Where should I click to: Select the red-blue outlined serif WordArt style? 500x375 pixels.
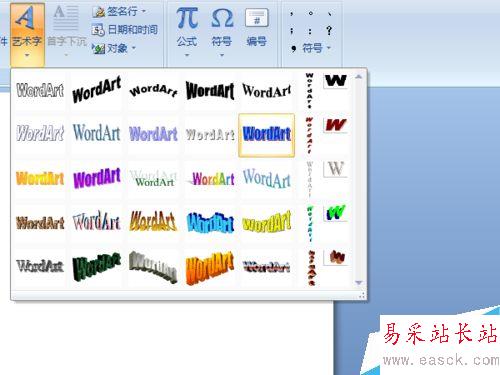[x=97, y=222]
